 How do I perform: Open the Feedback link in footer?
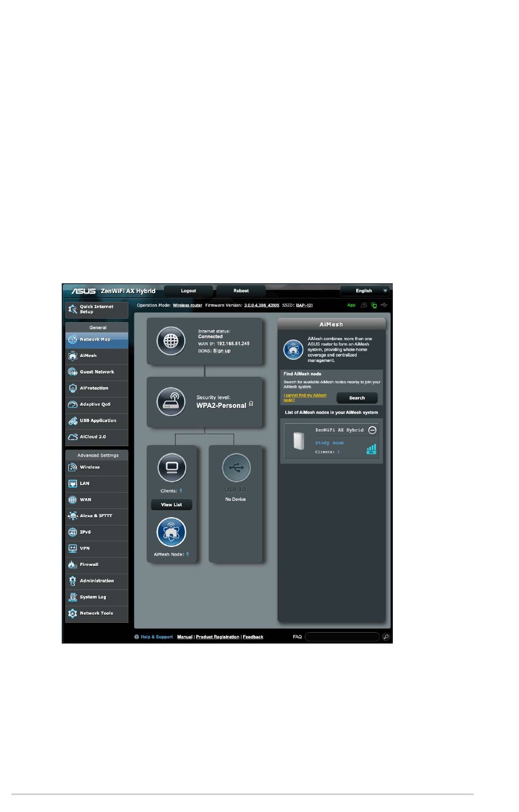point(253,637)
